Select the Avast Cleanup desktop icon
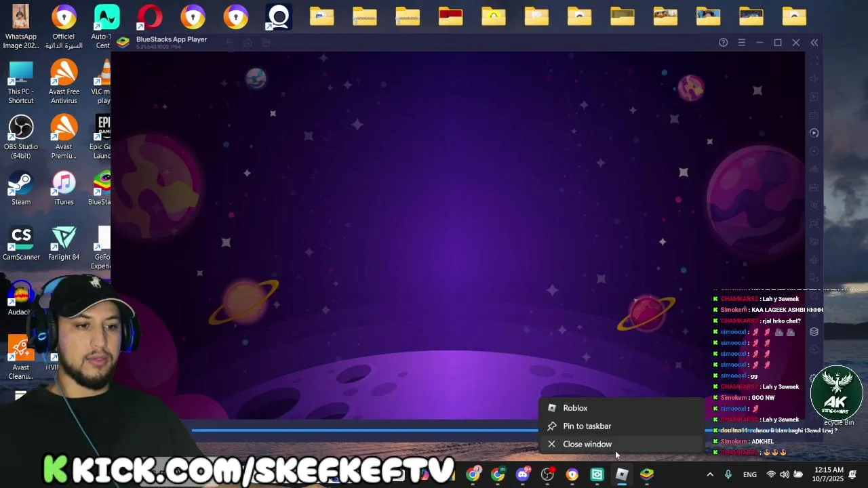 pyautogui.click(x=20, y=358)
